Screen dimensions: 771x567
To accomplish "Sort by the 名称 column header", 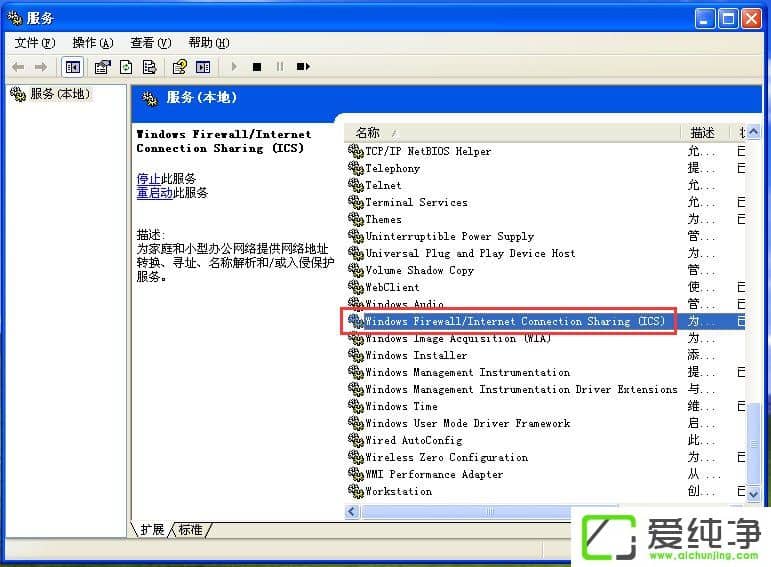I will coord(511,132).
